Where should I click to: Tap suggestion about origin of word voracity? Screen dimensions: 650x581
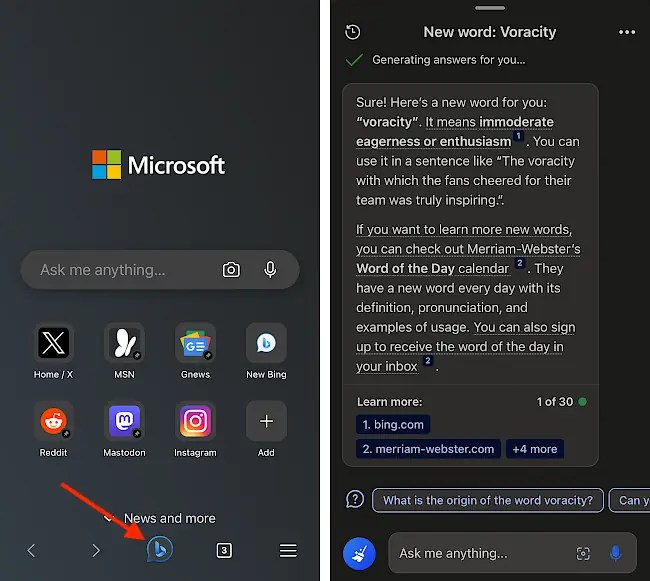pyautogui.click(x=488, y=500)
